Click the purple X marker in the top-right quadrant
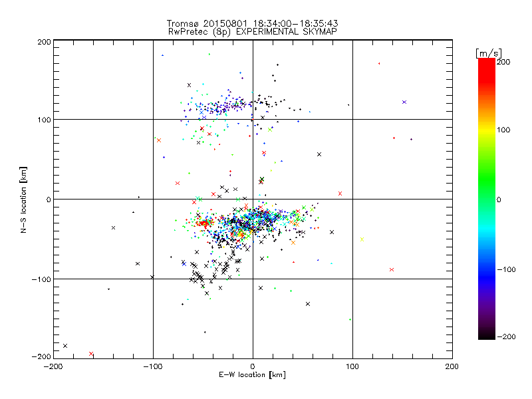Image resolution: width=532 pixels, height=399 pixels. [x=404, y=102]
